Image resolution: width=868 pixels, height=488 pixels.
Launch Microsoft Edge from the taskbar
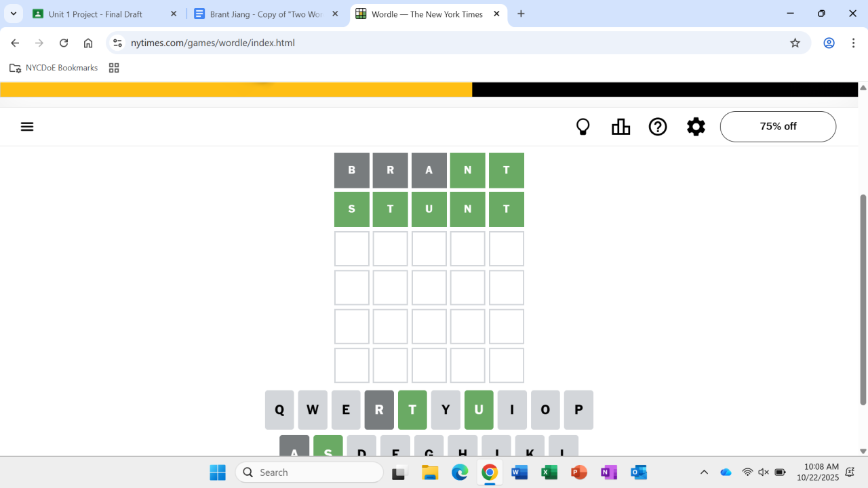pos(460,472)
